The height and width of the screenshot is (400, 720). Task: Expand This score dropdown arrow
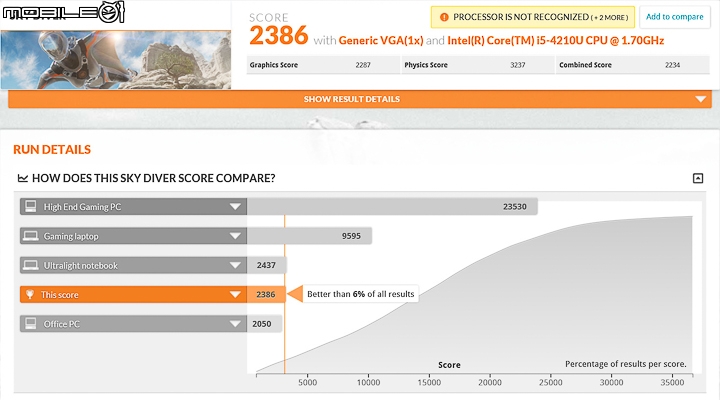tap(235, 294)
